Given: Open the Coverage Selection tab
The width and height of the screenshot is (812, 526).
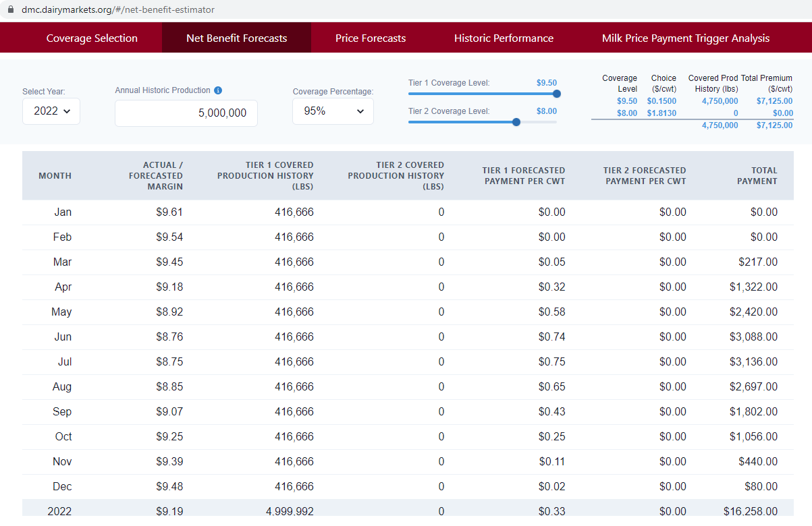Looking at the screenshot, I should click(x=92, y=38).
